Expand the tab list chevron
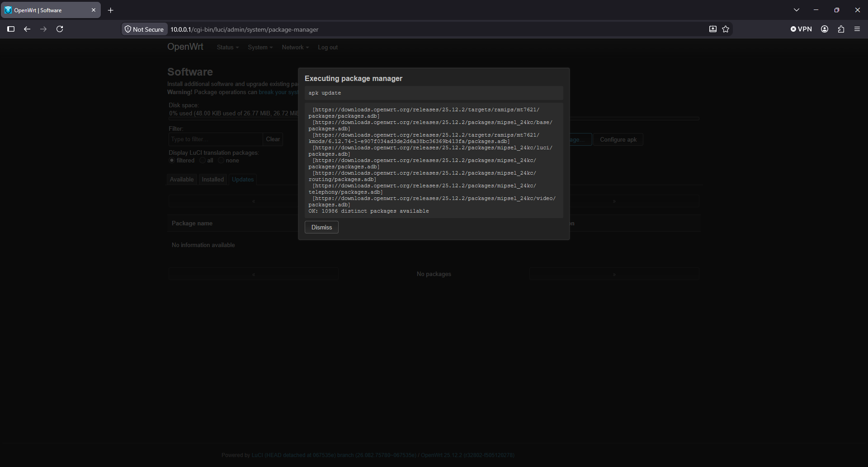 tap(797, 10)
